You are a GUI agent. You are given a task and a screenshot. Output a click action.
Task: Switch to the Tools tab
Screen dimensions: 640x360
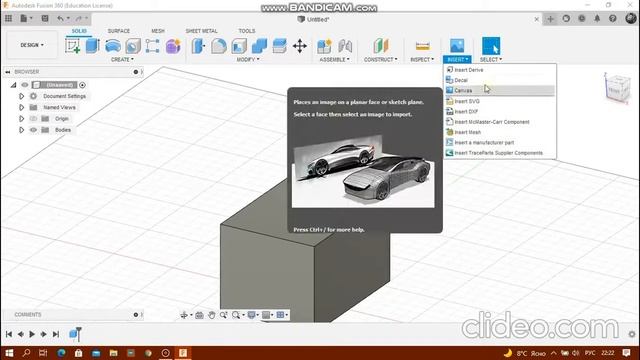pos(247,31)
